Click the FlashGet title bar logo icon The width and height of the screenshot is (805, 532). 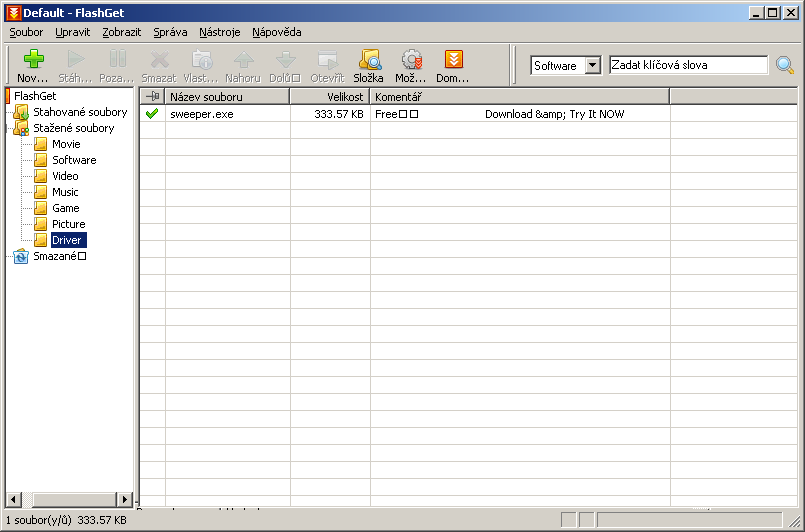(x=14, y=13)
